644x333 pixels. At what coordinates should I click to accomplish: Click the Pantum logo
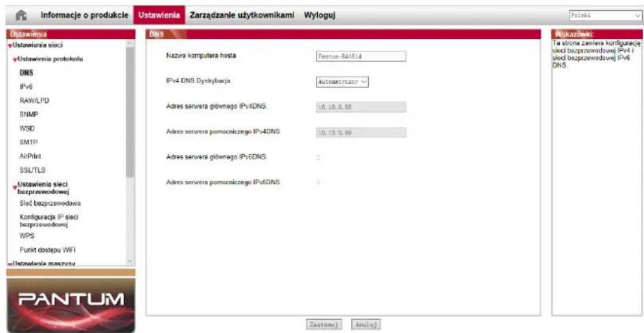pos(71,305)
